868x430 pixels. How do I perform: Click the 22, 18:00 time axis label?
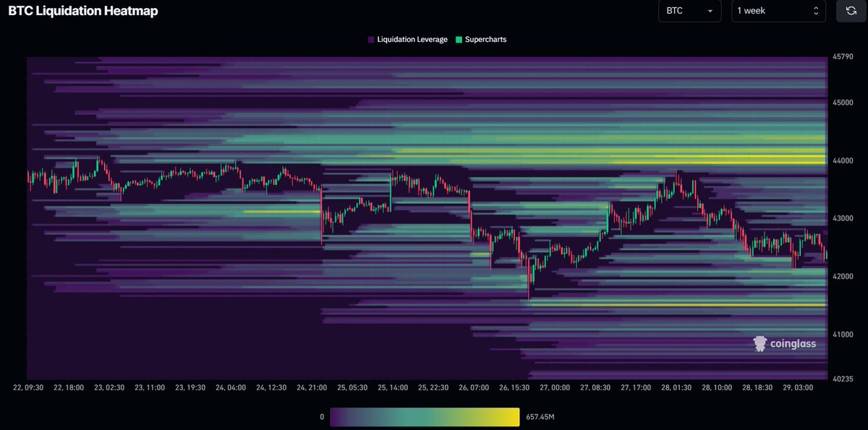69,387
